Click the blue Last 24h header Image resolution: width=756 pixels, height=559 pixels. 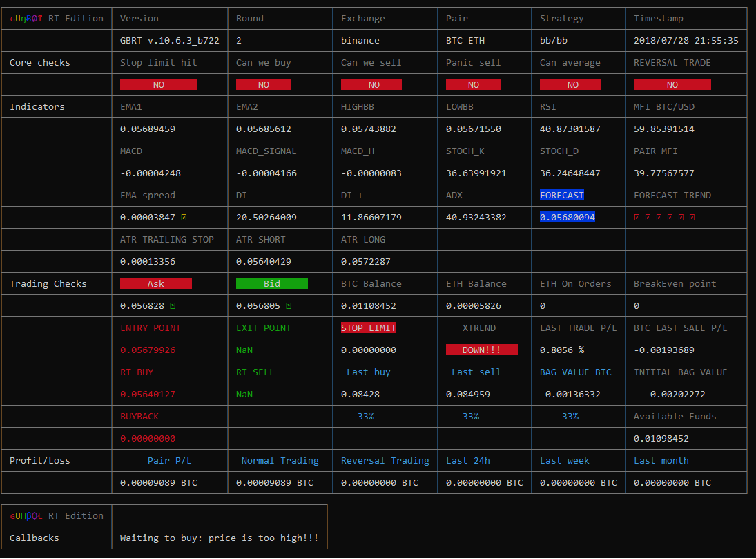click(467, 460)
